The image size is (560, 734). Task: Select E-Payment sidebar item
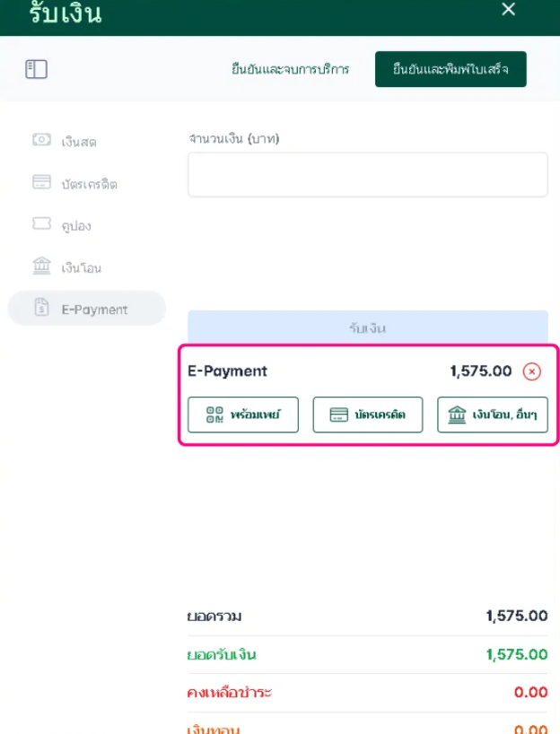click(x=94, y=310)
